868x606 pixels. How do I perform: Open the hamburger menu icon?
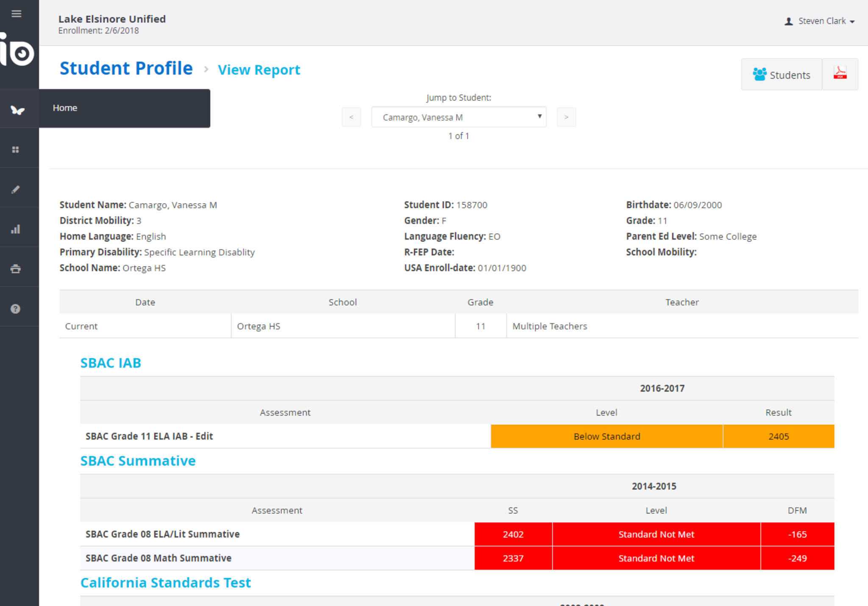[x=16, y=14]
